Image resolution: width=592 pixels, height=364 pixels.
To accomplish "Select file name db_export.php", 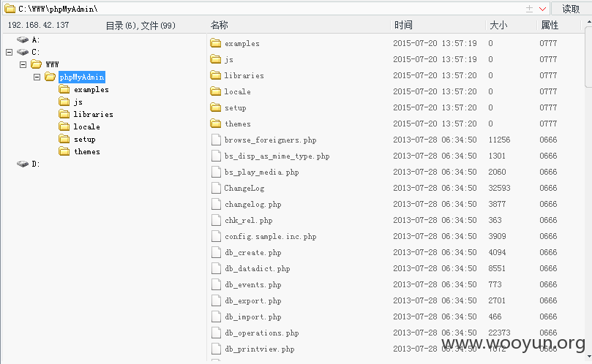I will coord(253,301).
